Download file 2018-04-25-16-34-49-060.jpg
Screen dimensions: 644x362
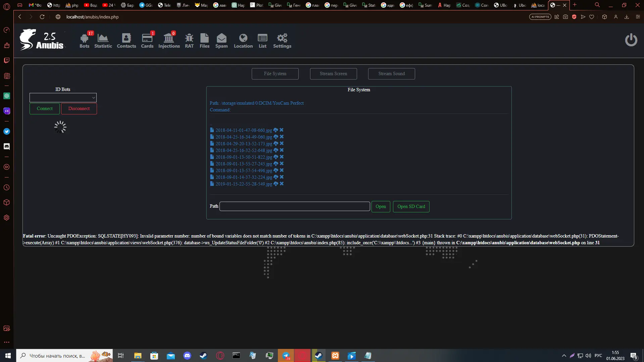pos(276,137)
